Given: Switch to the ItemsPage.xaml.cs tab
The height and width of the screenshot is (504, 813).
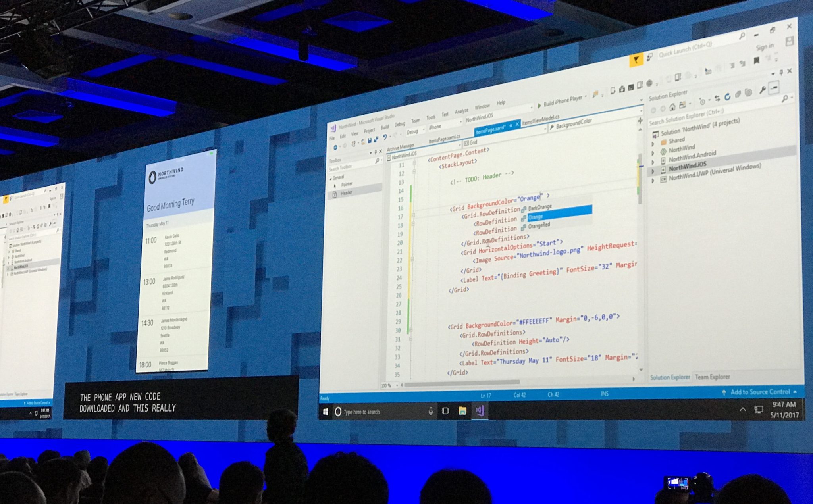Looking at the screenshot, I should click(444, 139).
